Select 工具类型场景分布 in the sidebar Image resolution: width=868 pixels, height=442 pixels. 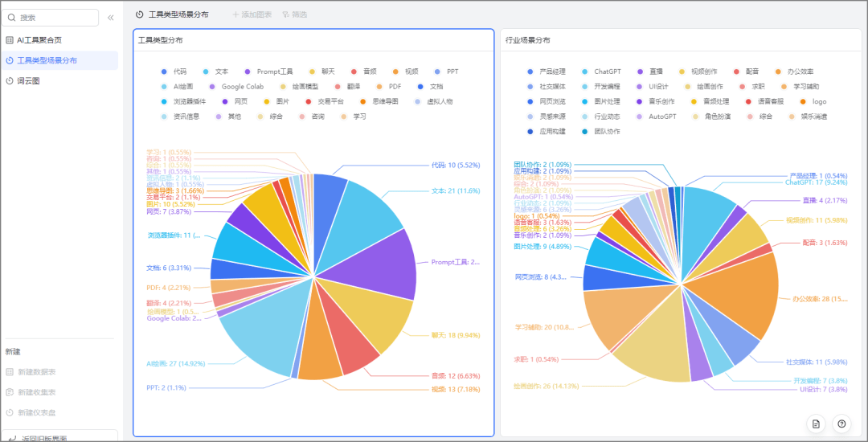point(47,60)
